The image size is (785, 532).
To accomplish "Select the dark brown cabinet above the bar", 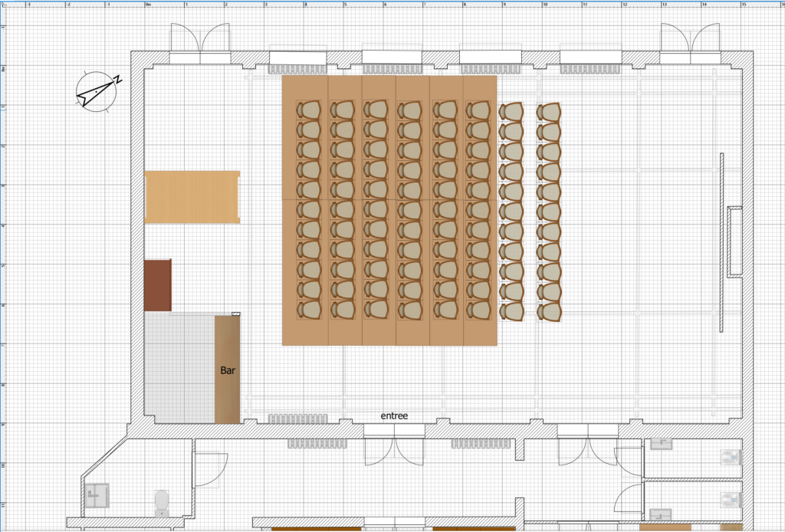I will click(x=157, y=285).
